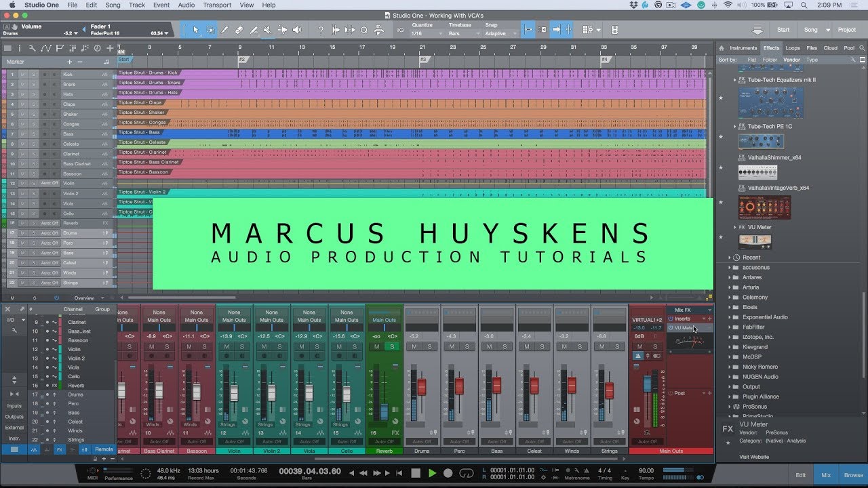The image size is (868, 488).
Task: Pick the Eraser tool
Action: pos(239,30)
